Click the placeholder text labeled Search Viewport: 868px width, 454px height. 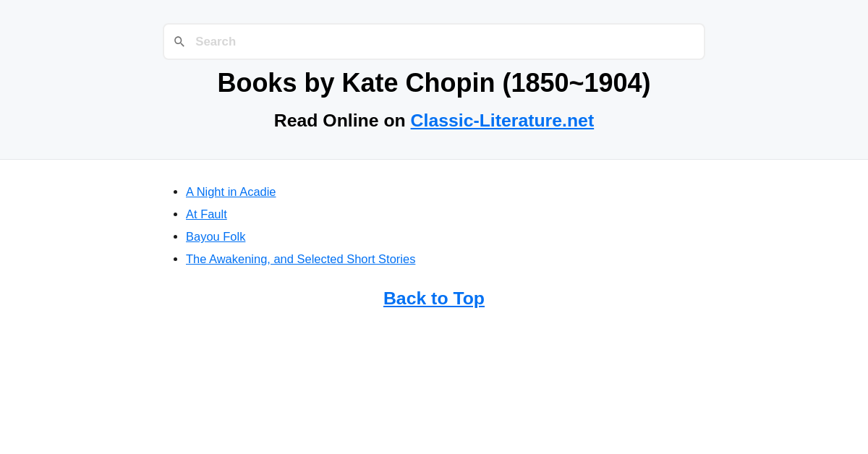click(216, 41)
